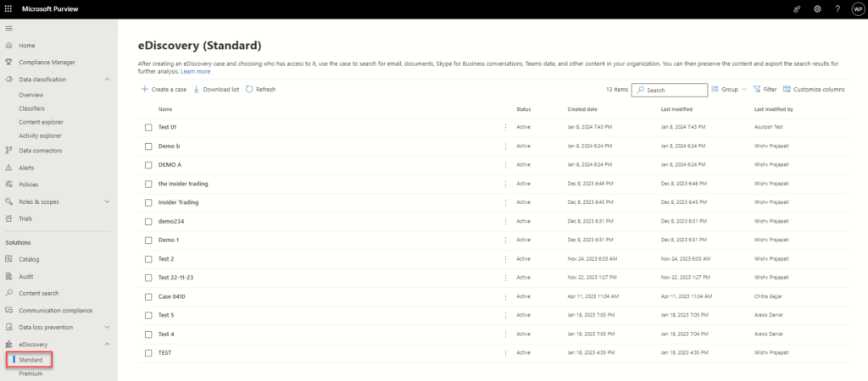Collapse the navigation hamburger menu
The height and width of the screenshot is (381, 868).
tap(9, 29)
